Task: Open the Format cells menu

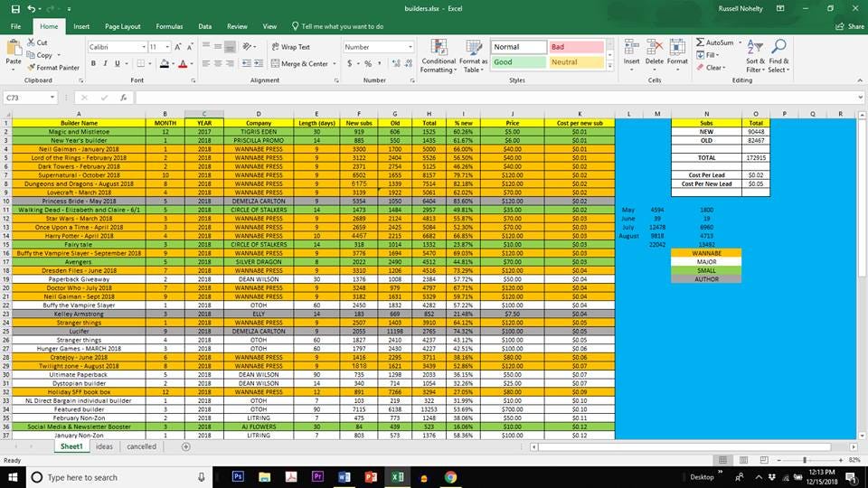Action: 677,53
